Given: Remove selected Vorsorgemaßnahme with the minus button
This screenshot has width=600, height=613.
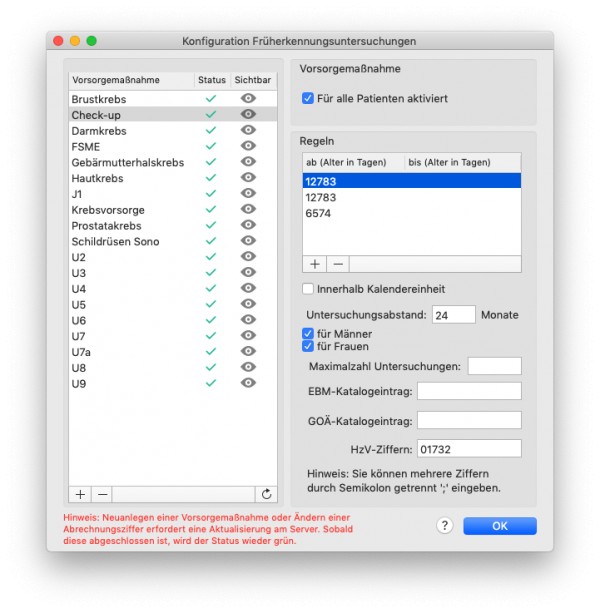Looking at the screenshot, I should tap(102, 494).
